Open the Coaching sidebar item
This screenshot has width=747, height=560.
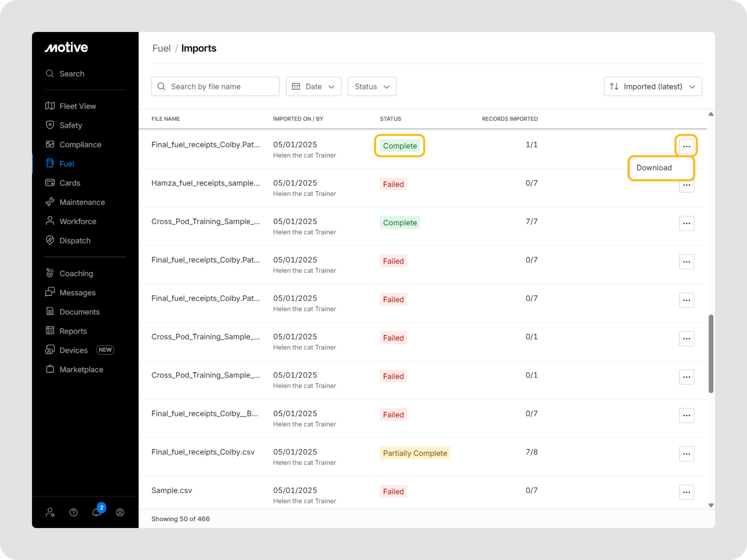[x=76, y=273]
